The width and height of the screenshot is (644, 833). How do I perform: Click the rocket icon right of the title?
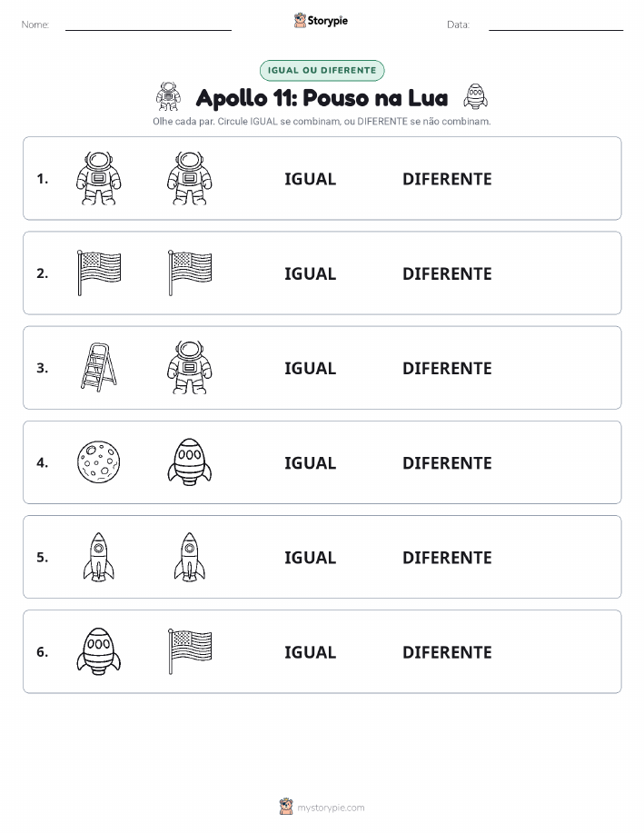point(476,96)
